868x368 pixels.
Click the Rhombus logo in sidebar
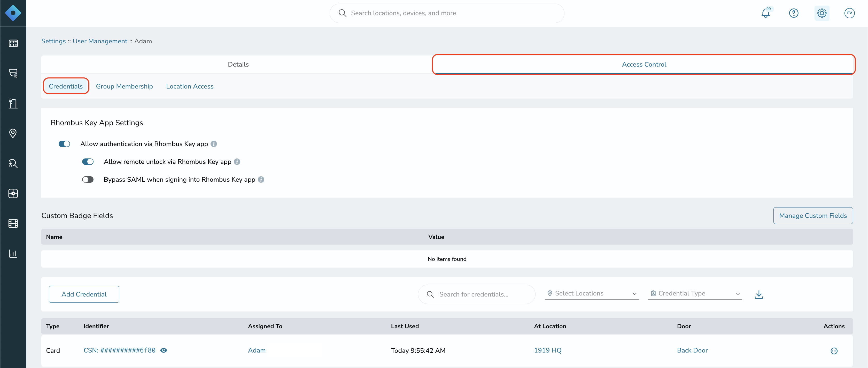click(x=13, y=13)
